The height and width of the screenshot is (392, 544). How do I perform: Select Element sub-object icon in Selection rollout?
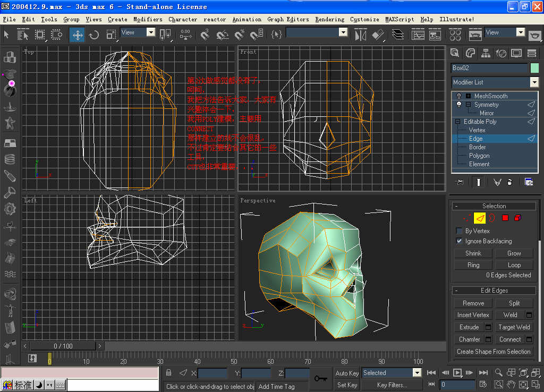point(517,218)
